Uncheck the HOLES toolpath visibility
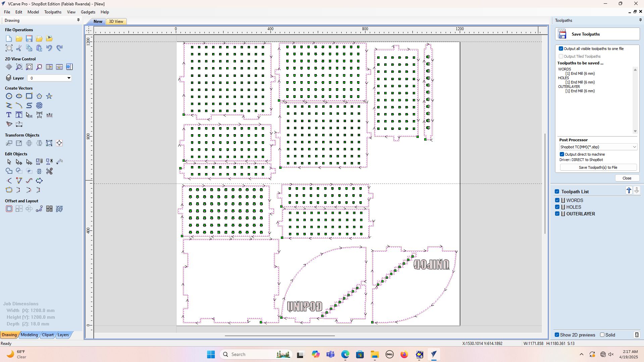Image resolution: width=644 pixels, height=362 pixels. coord(557,207)
